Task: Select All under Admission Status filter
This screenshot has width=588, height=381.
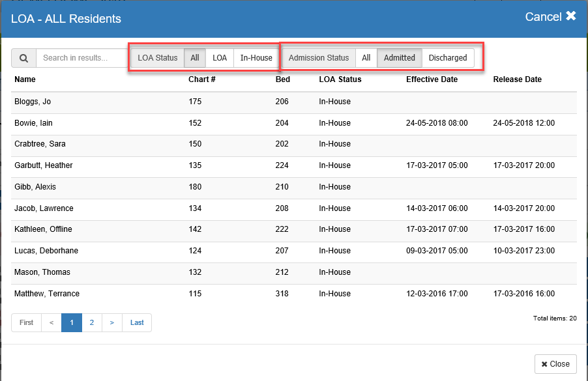Action: pos(366,58)
